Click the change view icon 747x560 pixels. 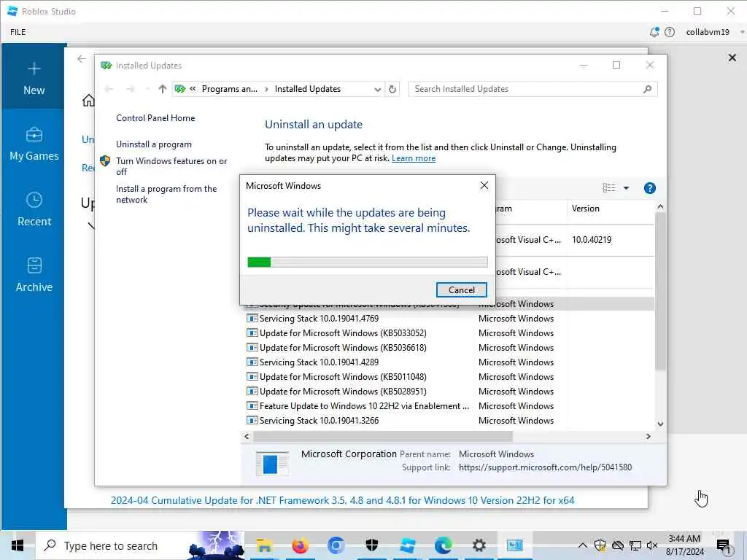(609, 187)
